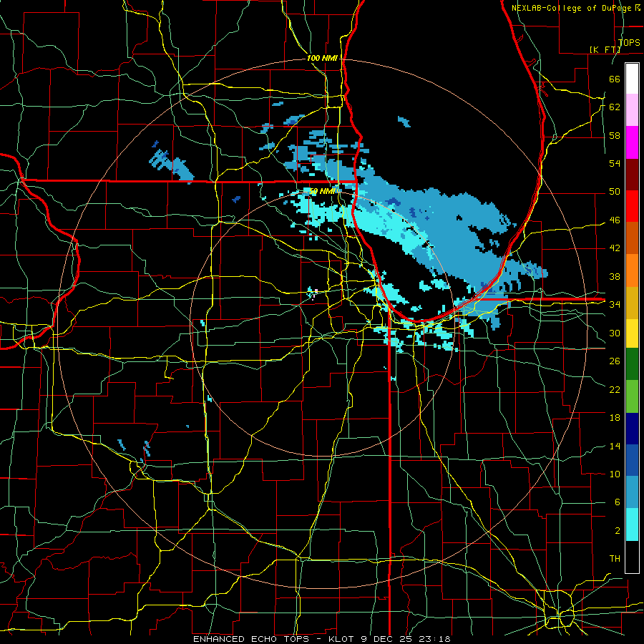Click the "TOPS" legend heading

pos(629,43)
